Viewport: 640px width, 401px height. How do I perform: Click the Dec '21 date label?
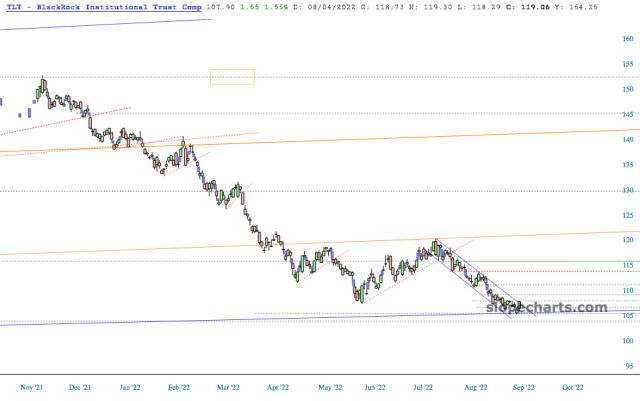tap(80, 387)
